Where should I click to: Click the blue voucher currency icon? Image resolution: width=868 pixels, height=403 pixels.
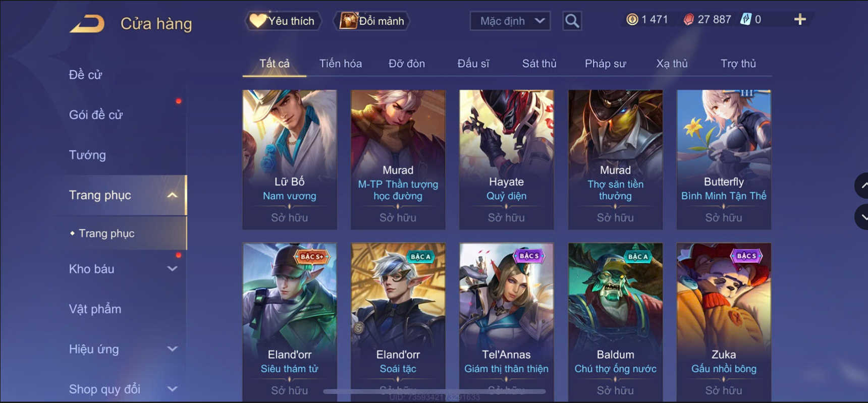[746, 20]
